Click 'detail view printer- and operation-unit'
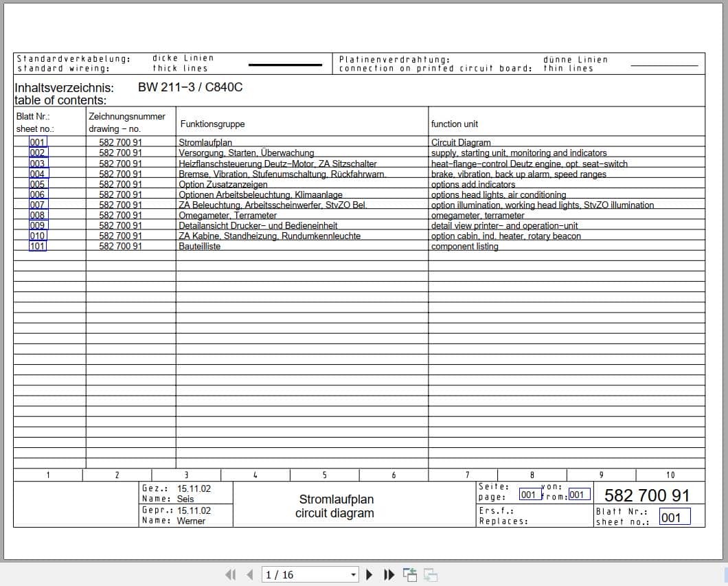728x586 pixels. (x=505, y=225)
